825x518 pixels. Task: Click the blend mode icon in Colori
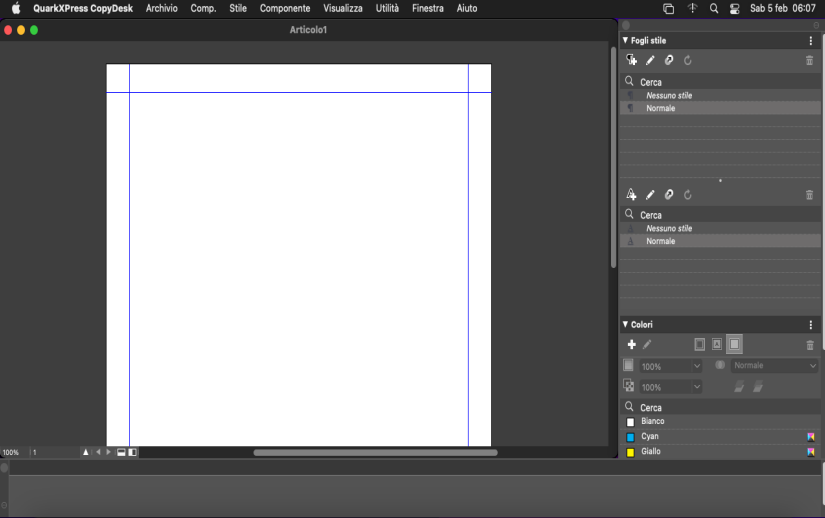click(720, 365)
